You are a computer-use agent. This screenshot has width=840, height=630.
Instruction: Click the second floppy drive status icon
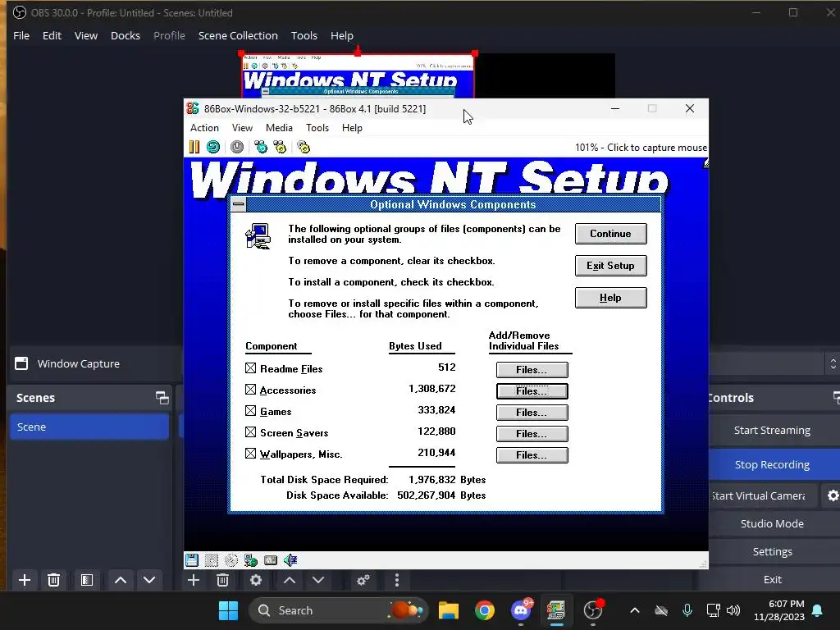click(x=212, y=560)
